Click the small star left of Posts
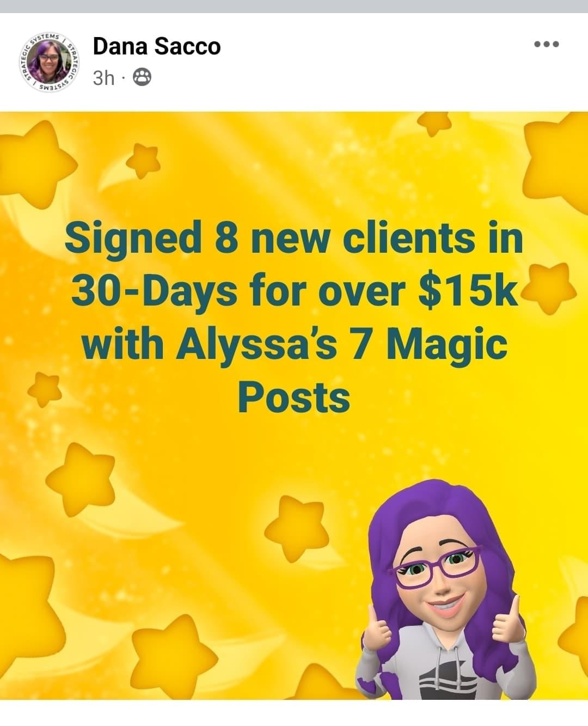Screen dimensions: 588x726 (x=45, y=389)
